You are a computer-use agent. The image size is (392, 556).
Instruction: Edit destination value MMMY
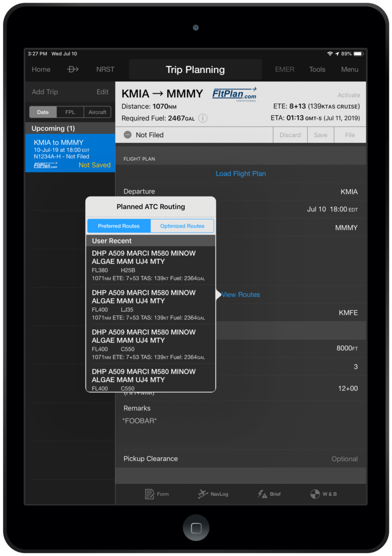(346, 228)
